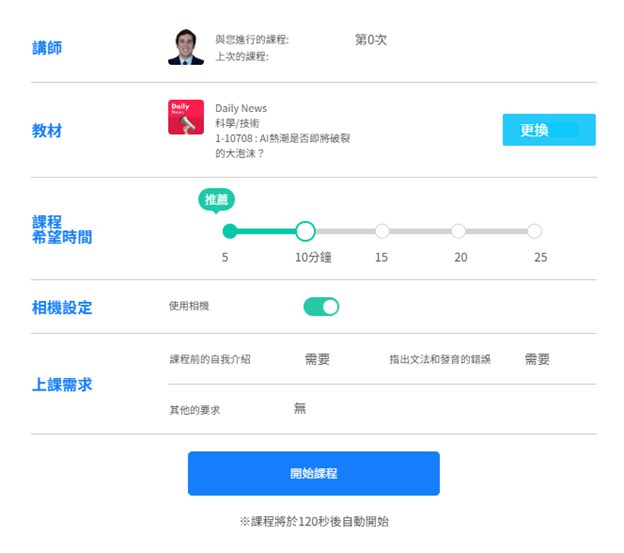Click 需要 next to 指出文法和發音的錯誤

click(x=537, y=360)
